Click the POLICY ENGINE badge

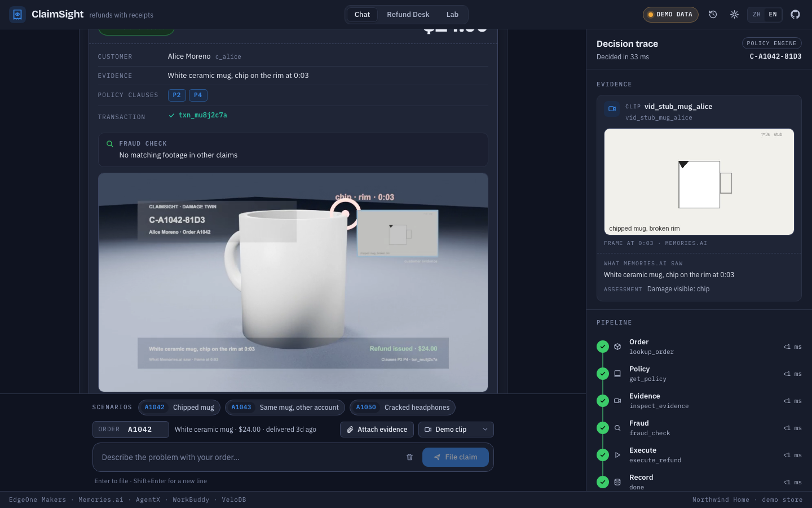(771, 43)
